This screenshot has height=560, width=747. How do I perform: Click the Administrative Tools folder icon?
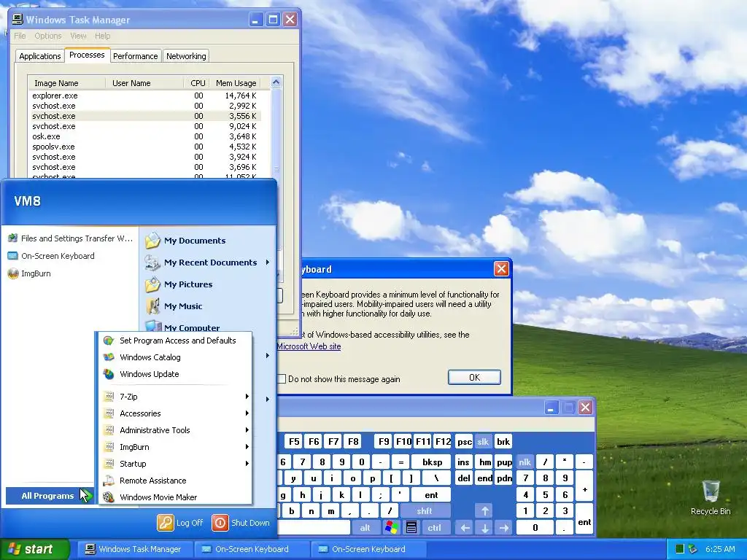[x=109, y=430]
